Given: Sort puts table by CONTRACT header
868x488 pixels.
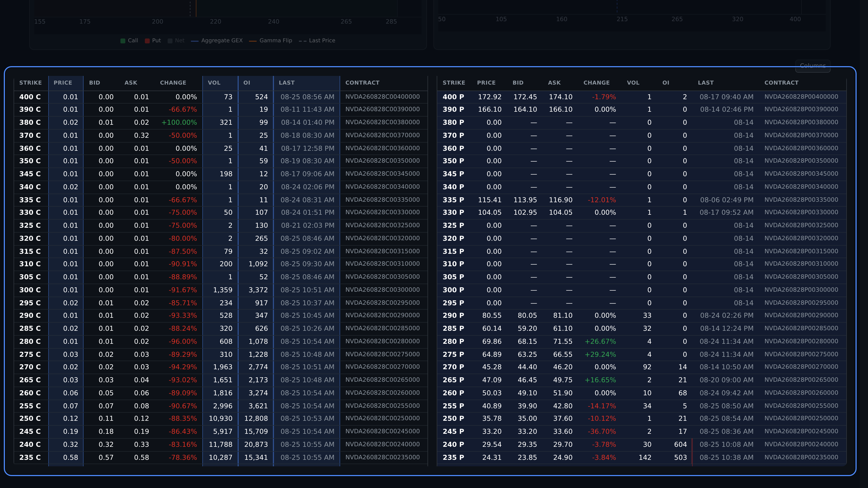Looking at the screenshot, I should coord(781,83).
